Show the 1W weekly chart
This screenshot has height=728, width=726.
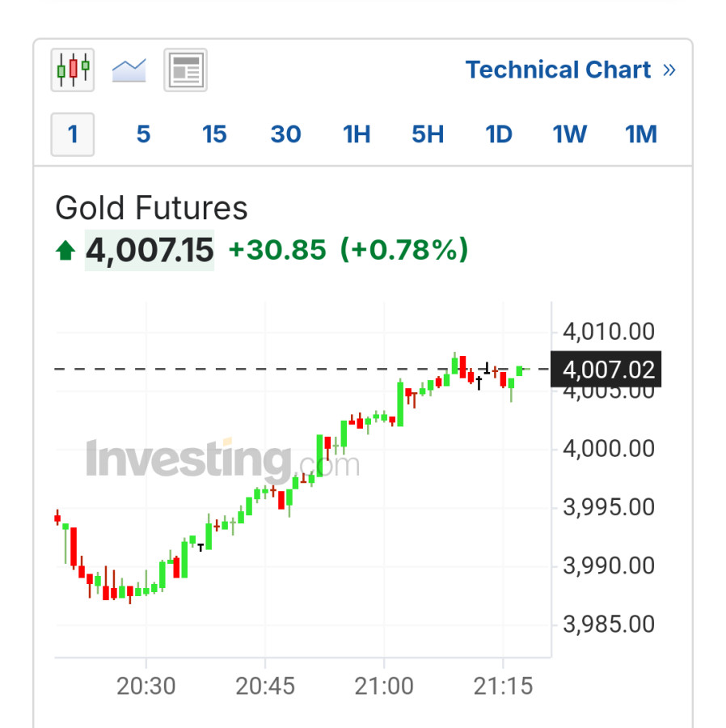570,134
